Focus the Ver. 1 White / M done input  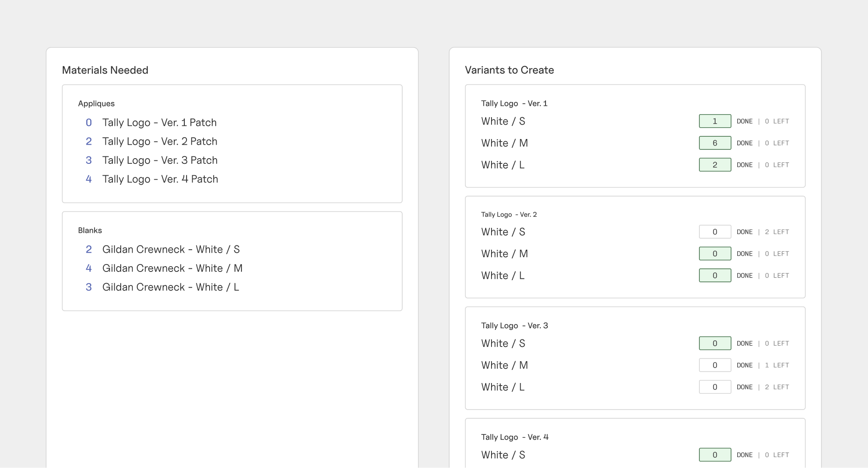pos(715,143)
